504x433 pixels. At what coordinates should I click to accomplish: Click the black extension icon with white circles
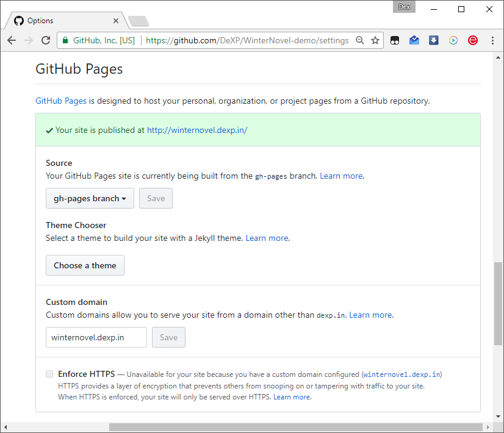pyautogui.click(x=394, y=40)
